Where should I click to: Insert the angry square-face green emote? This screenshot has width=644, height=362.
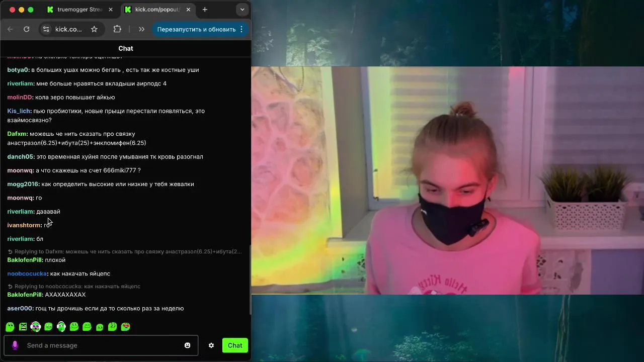coord(23,327)
